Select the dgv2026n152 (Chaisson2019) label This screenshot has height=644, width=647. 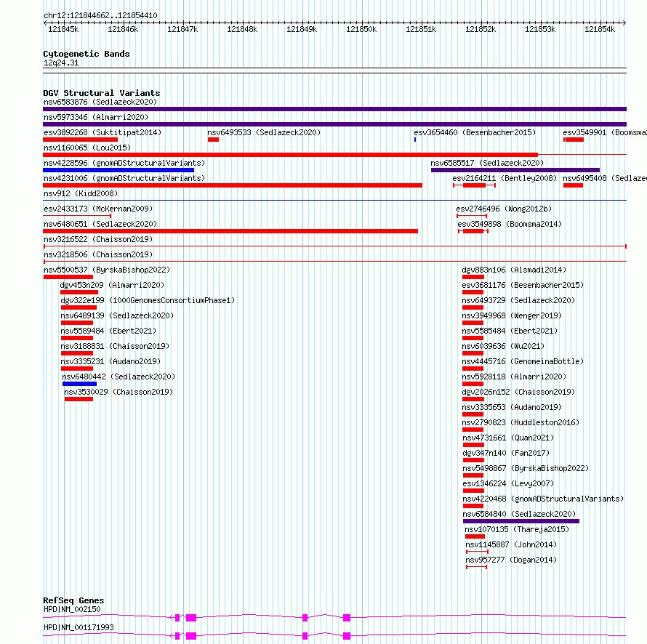tap(518, 392)
